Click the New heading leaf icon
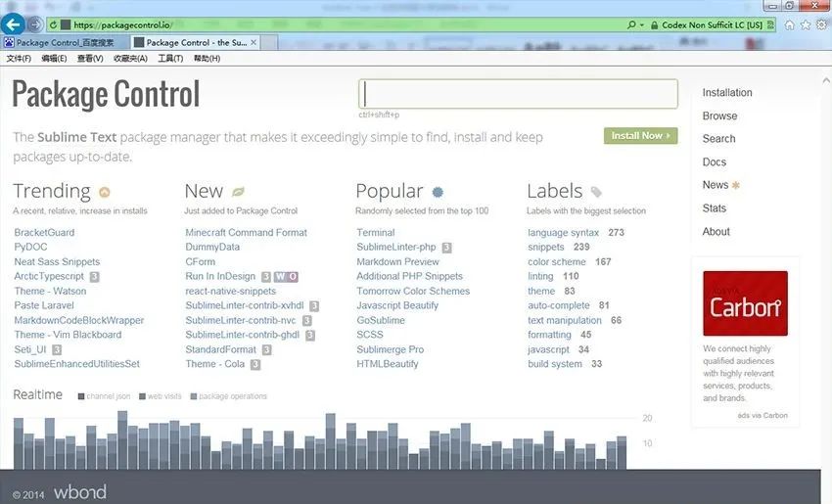Image resolution: width=832 pixels, height=504 pixels. click(x=238, y=192)
